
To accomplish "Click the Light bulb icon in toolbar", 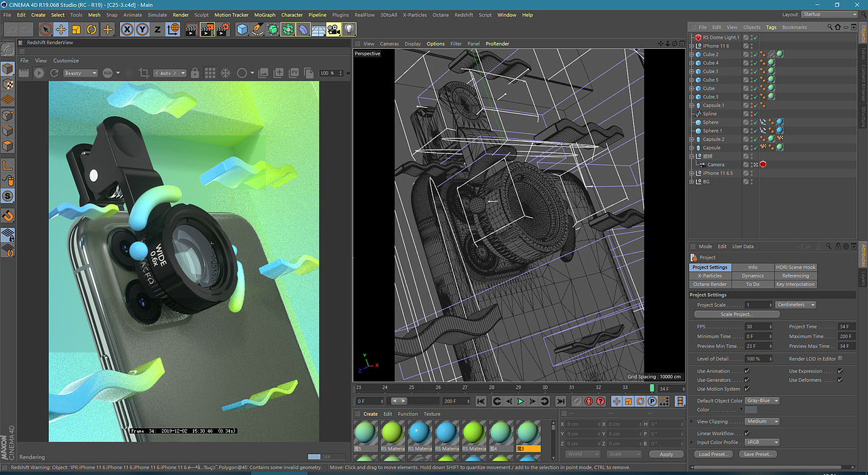I will pos(349,29).
